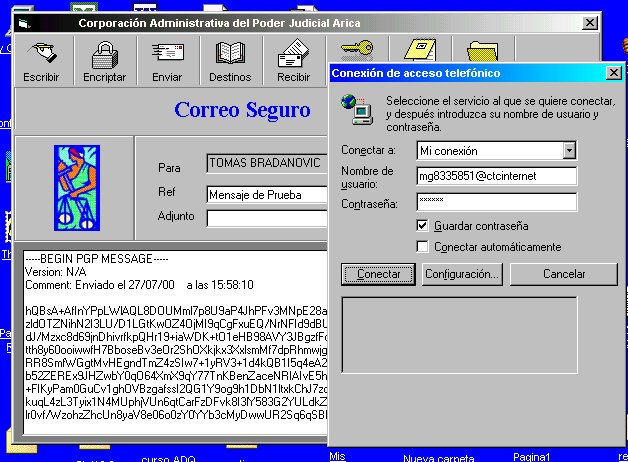Click the Para recipient field
This screenshot has width=628, height=462.
tap(267, 164)
